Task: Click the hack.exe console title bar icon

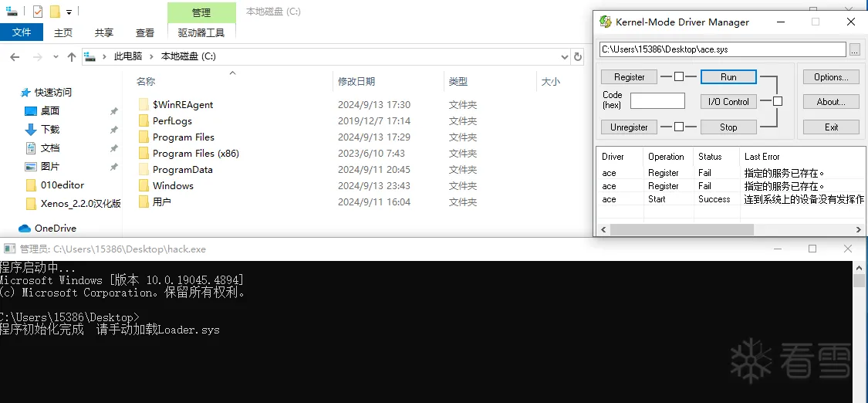Action: [x=9, y=249]
